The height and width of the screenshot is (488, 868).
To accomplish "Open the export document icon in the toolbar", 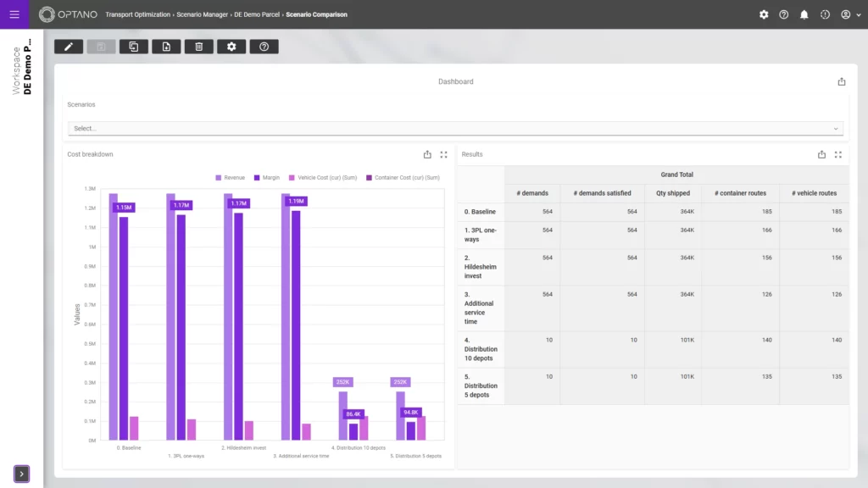I will (x=166, y=47).
